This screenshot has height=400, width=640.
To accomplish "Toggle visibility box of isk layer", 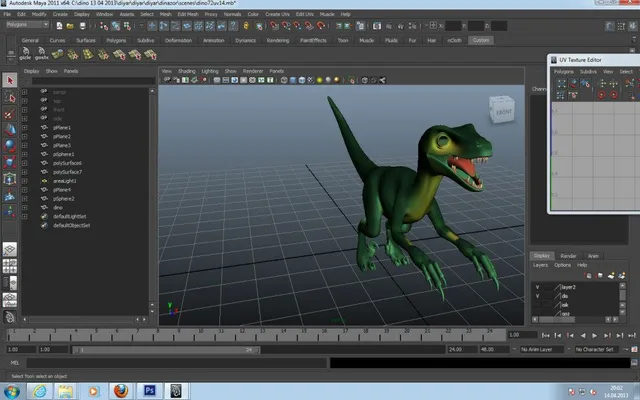I will tap(537, 305).
